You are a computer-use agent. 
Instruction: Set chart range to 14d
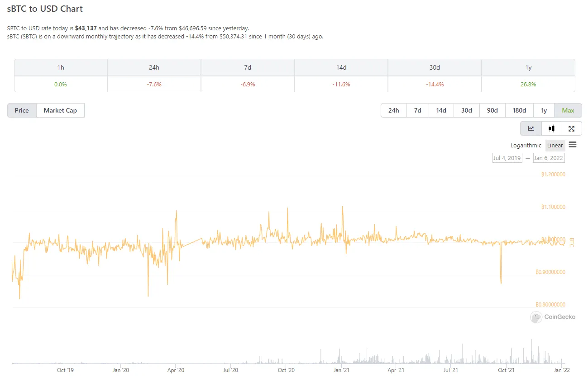tap(441, 110)
